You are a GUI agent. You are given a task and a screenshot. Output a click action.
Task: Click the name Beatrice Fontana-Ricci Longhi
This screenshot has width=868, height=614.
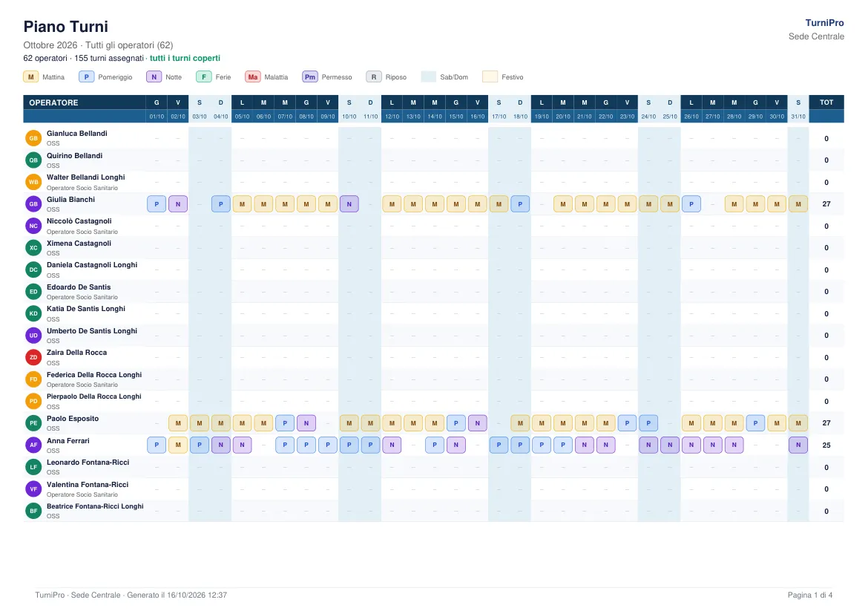(95, 506)
